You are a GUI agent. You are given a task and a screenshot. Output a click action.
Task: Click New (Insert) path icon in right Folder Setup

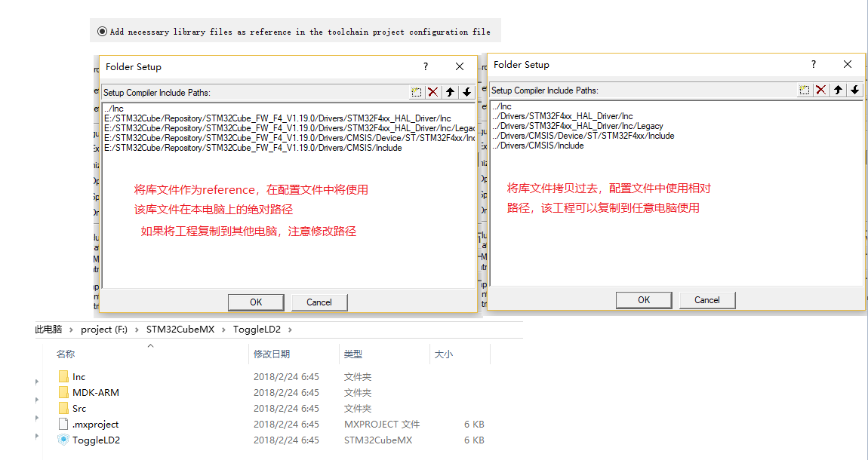805,90
